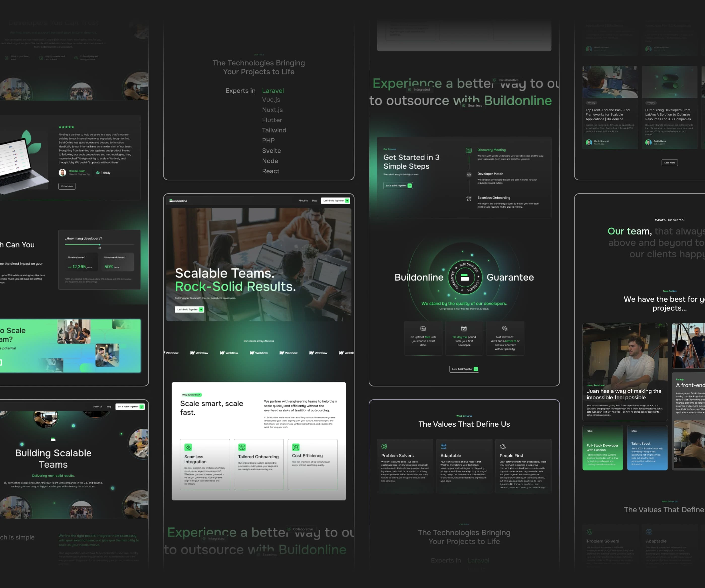The image size is (705, 588).
Task: Click 'Let's Build Together' below the guarantee cards
Action: coord(464,369)
